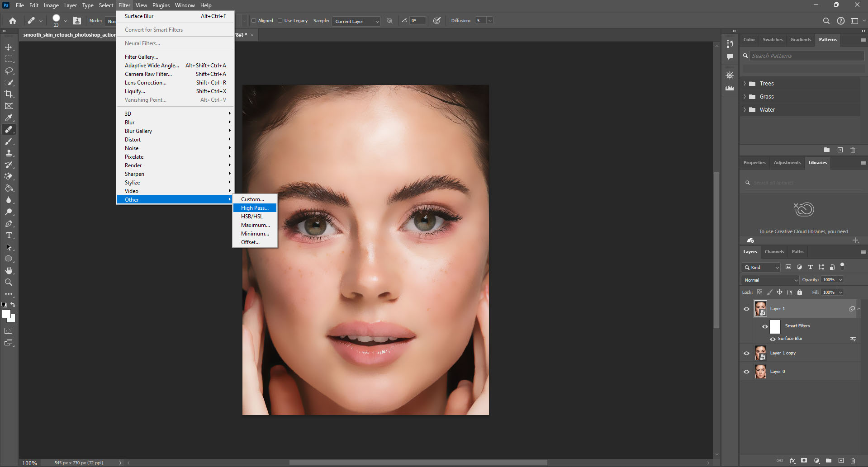Hide Layer 0 visibility eye
Viewport: 868px width, 467px height.
746,372
